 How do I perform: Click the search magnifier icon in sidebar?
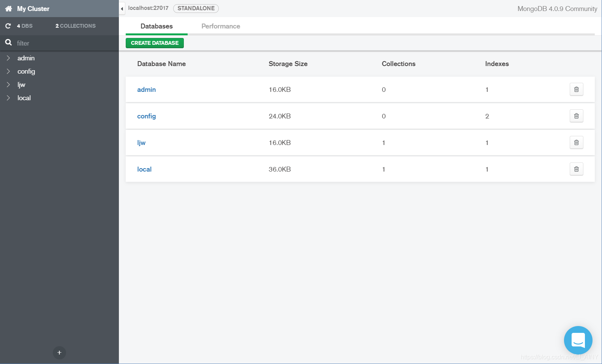pyautogui.click(x=8, y=43)
